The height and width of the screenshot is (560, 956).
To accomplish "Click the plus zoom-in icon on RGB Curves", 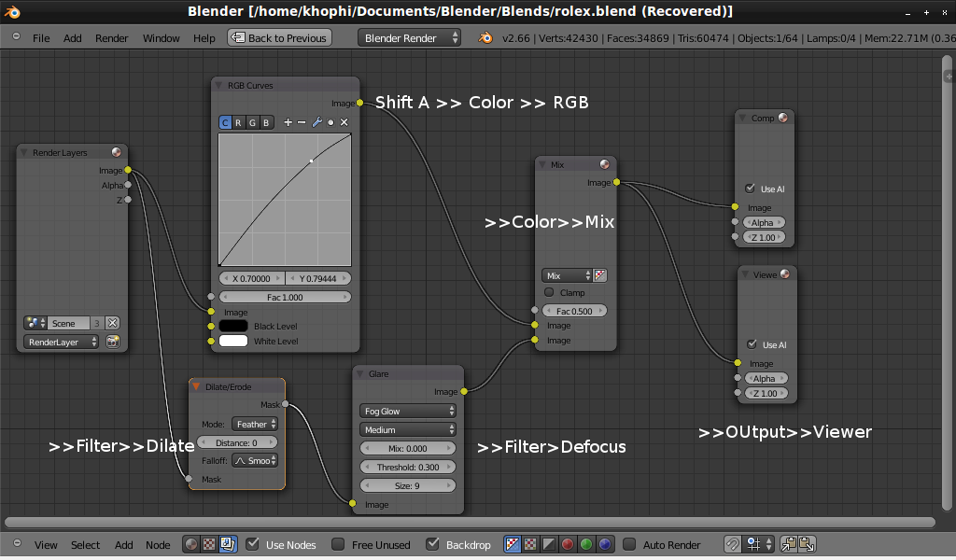I will pyautogui.click(x=288, y=122).
